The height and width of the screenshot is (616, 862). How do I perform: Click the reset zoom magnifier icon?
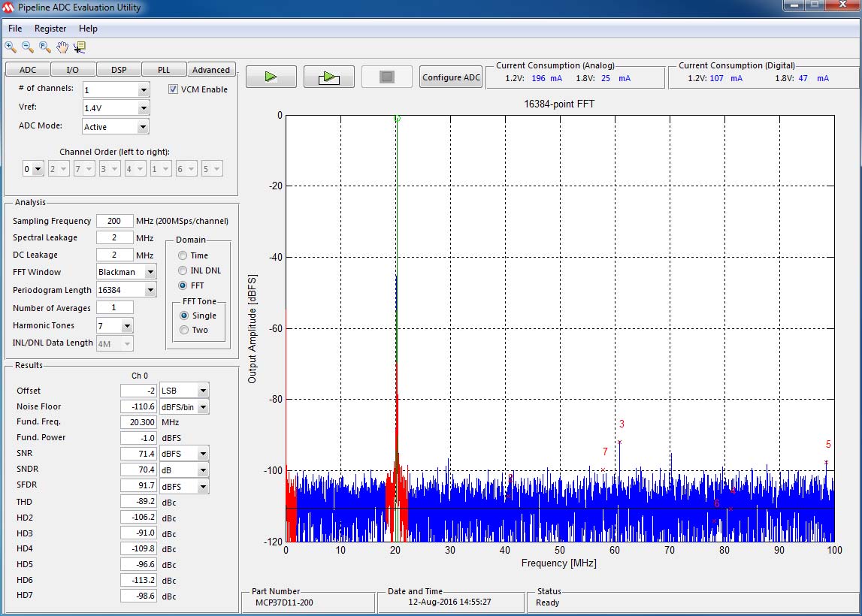[45, 47]
